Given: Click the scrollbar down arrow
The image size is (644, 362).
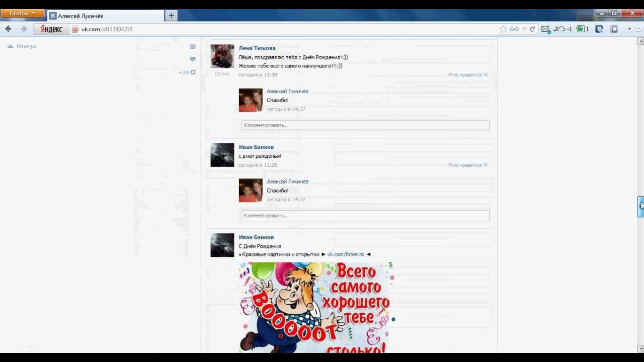Looking at the screenshot, I should point(640,348).
